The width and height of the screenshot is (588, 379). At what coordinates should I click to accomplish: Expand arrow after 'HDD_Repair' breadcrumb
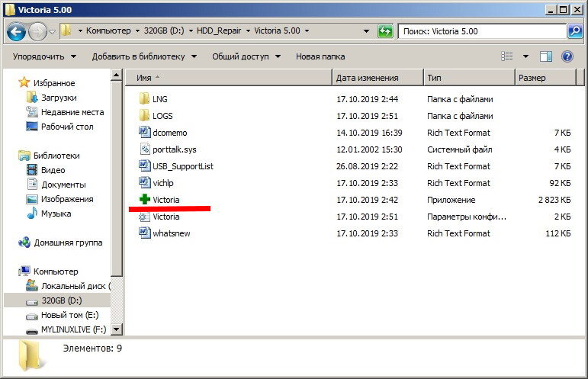[248, 31]
